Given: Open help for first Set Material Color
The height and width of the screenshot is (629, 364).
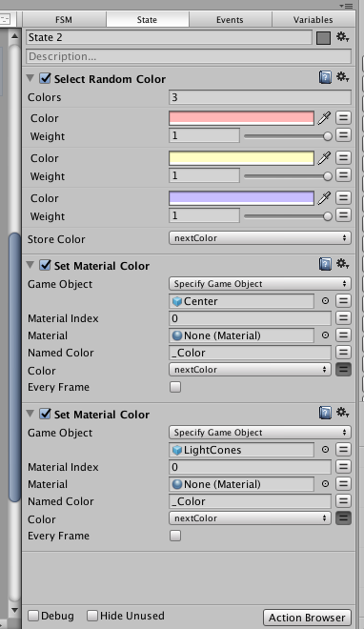Looking at the screenshot, I should (325, 264).
